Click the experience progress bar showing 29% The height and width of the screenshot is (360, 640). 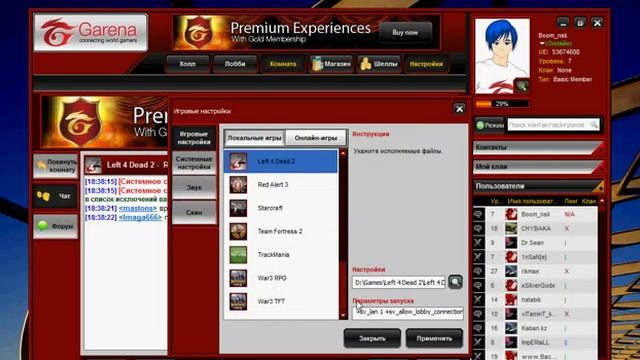coord(502,104)
